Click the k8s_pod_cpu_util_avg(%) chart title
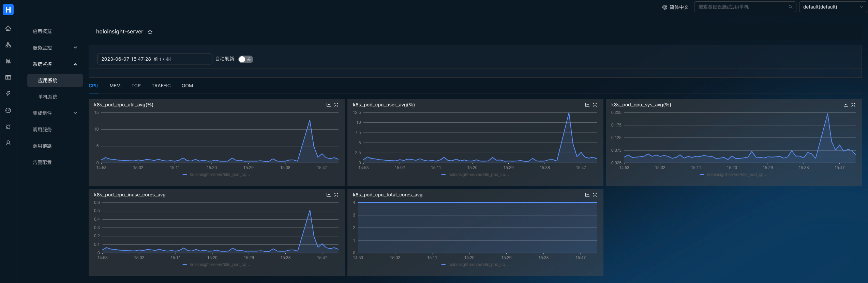 tap(124, 105)
